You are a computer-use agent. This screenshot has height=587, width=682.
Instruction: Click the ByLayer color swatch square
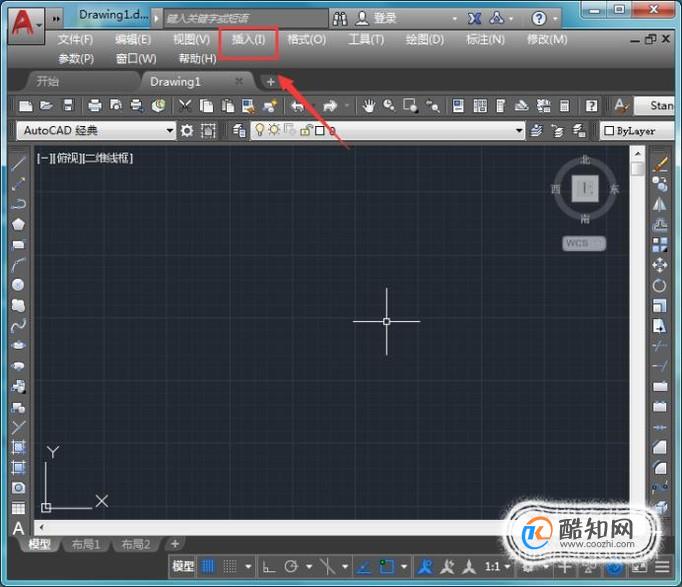pyautogui.click(x=609, y=131)
